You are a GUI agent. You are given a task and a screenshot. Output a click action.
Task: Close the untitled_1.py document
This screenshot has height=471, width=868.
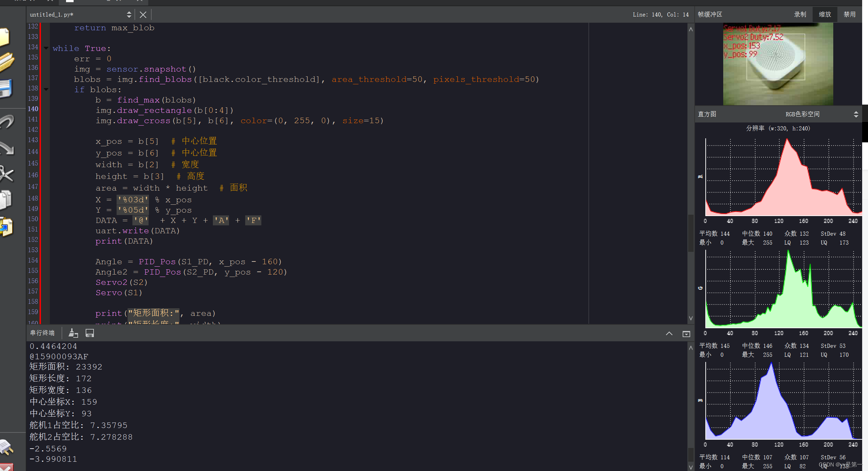pos(143,14)
